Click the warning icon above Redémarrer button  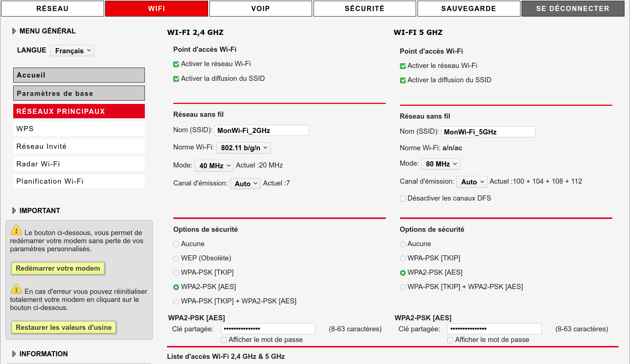point(16,230)
